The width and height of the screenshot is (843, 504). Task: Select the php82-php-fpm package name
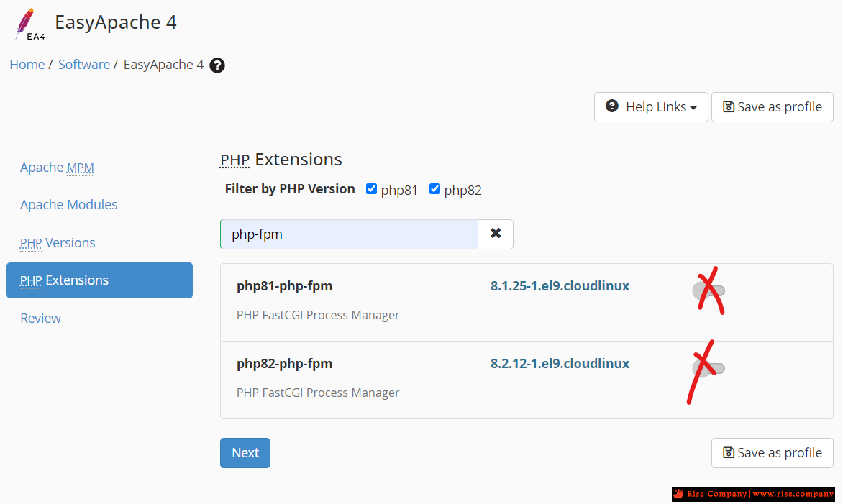point(284,364)
